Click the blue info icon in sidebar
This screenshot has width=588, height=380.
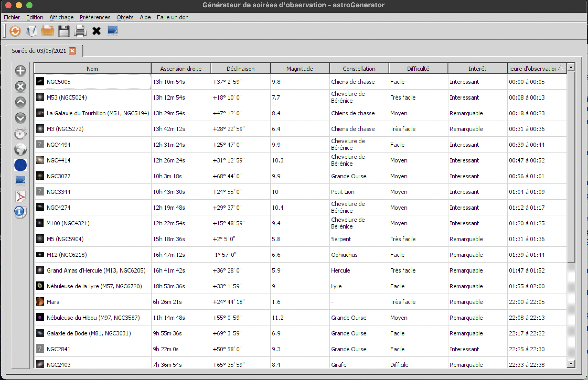click(x=20, y=212)
